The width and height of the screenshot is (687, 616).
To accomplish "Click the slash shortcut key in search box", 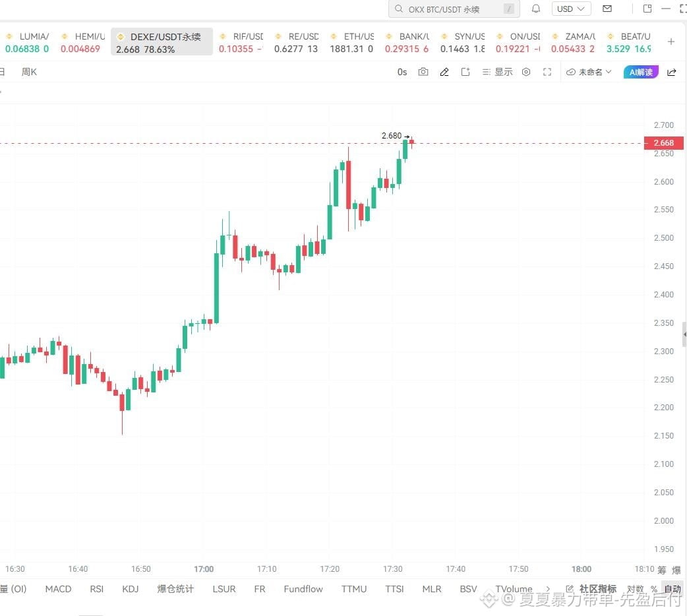I will 509,9.
